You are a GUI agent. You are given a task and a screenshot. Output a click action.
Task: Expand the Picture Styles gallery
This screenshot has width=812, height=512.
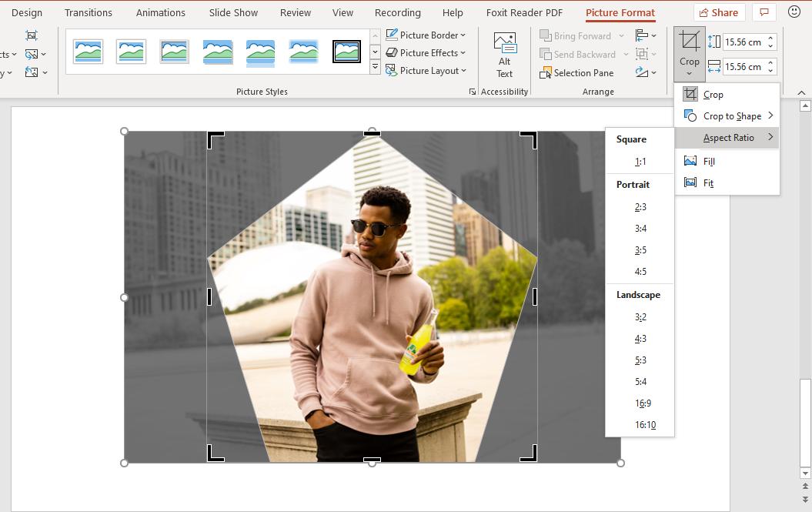coord(375,68)
